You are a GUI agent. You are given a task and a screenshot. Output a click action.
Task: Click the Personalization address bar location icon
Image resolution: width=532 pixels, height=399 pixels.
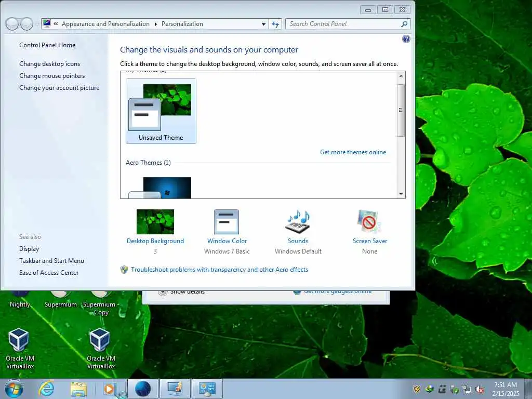47,24
